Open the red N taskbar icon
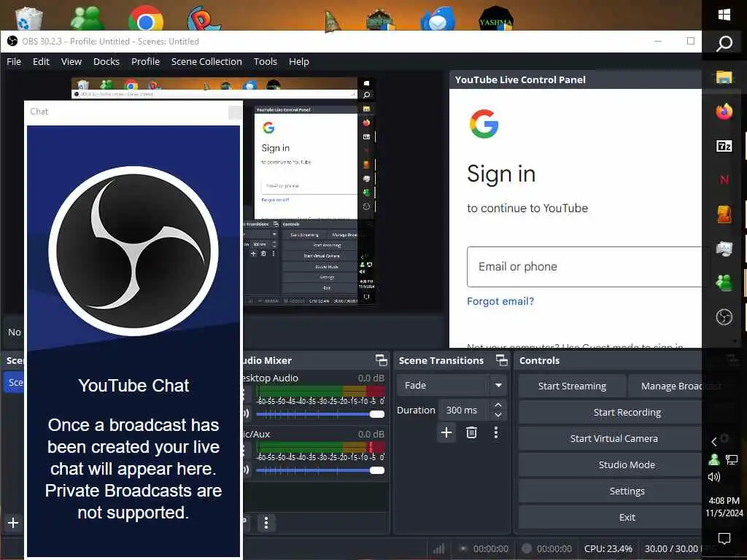 [724, 179]
